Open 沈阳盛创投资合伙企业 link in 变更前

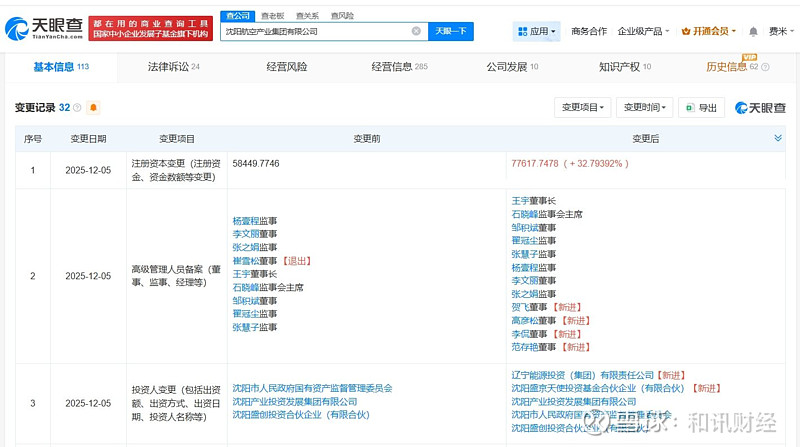tap(301, 415)
